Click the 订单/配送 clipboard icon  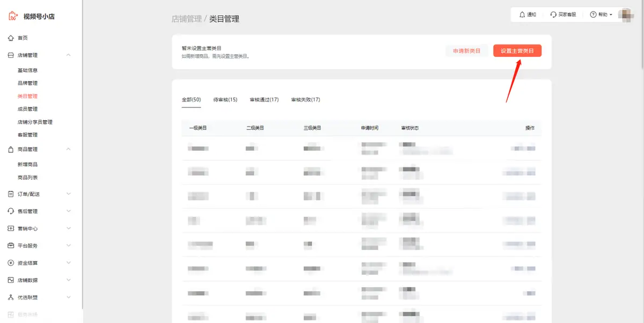point(11,194)
